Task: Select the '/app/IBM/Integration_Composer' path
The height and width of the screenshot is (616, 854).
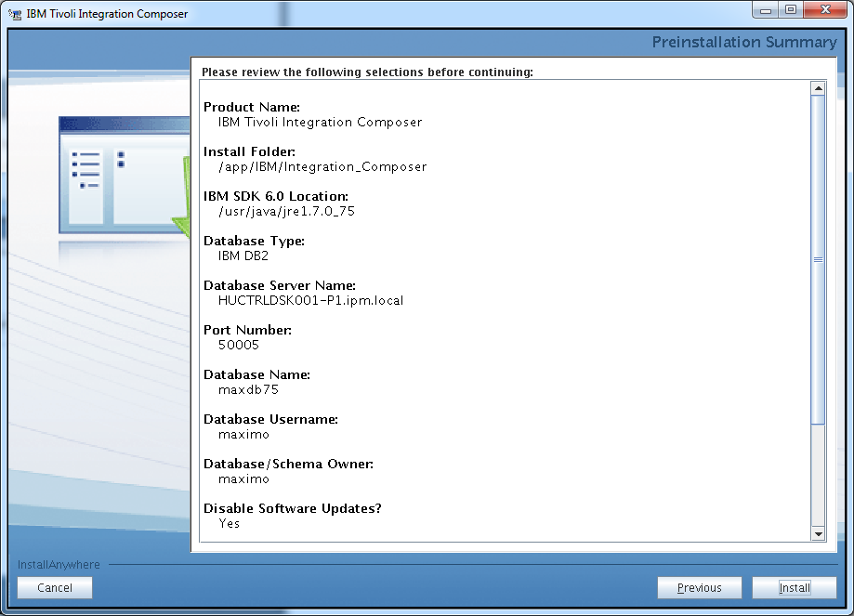Action: click(322, 166)
